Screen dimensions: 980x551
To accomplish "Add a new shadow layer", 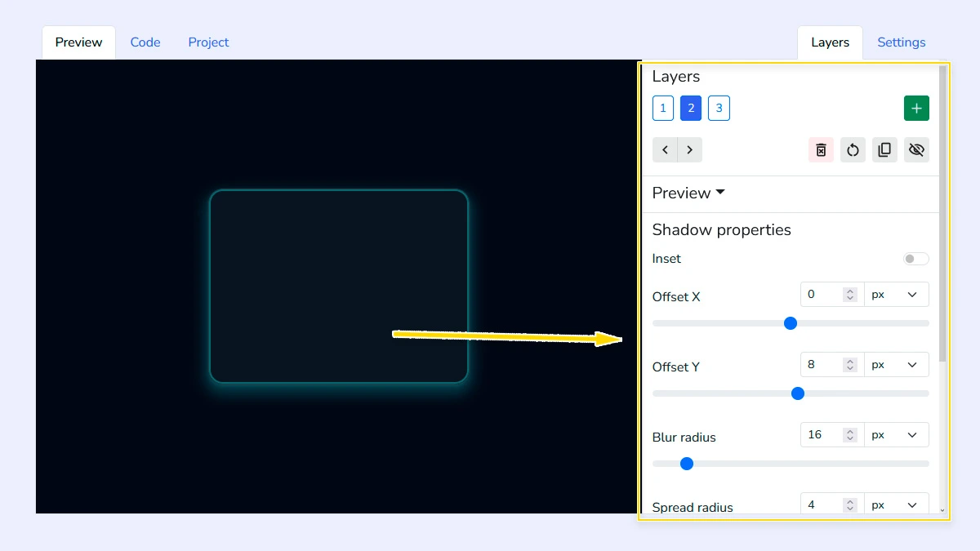I will pos(916,107).
